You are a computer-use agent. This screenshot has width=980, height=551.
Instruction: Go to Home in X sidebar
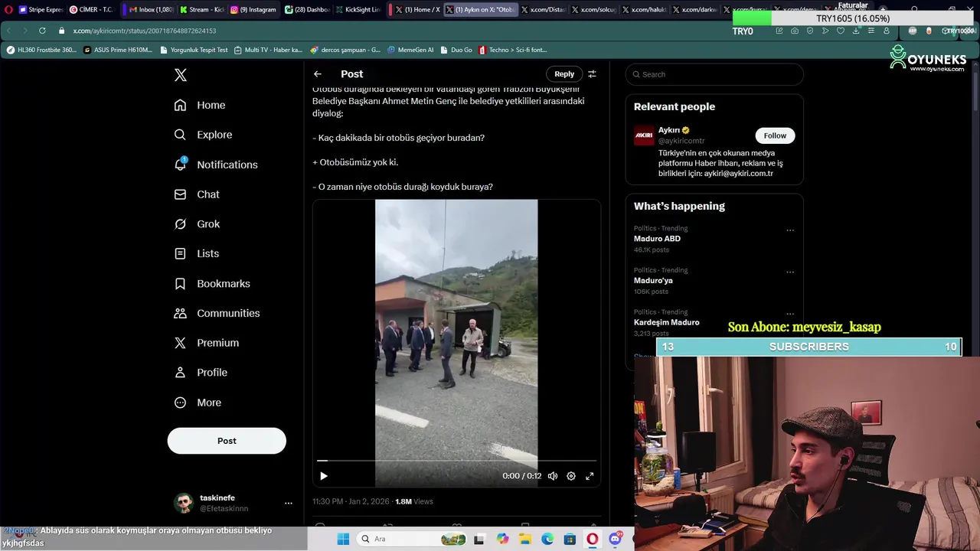[200, 105]
